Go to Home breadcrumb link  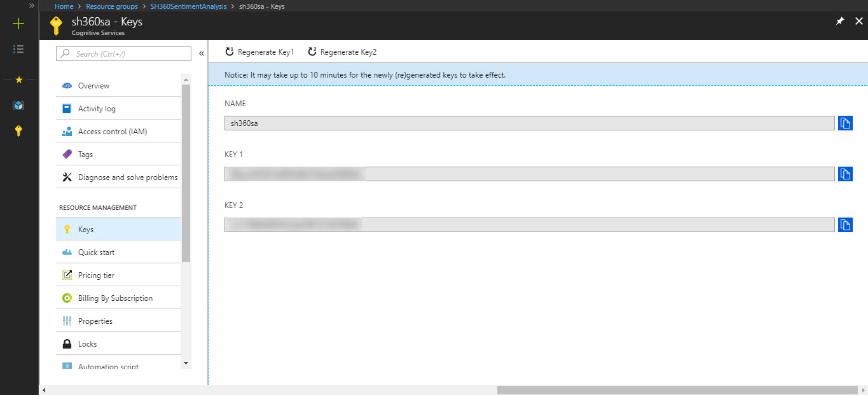point(64,6)
